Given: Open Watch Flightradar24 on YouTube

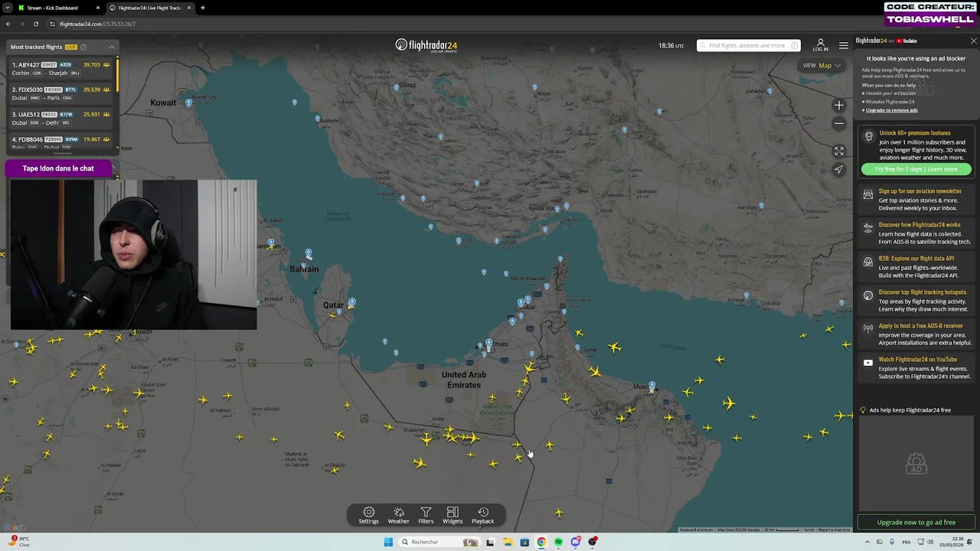Looking at the screenshot, I should 916,367.
